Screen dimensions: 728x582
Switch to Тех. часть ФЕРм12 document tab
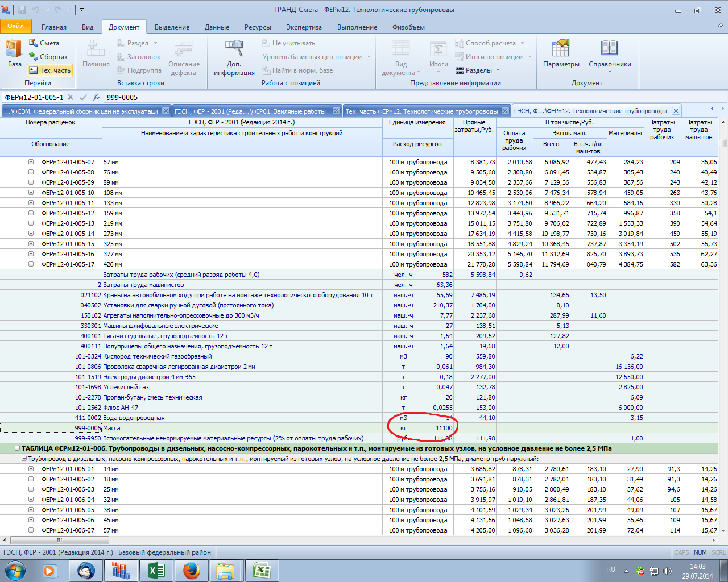click(x=421, y=111)
